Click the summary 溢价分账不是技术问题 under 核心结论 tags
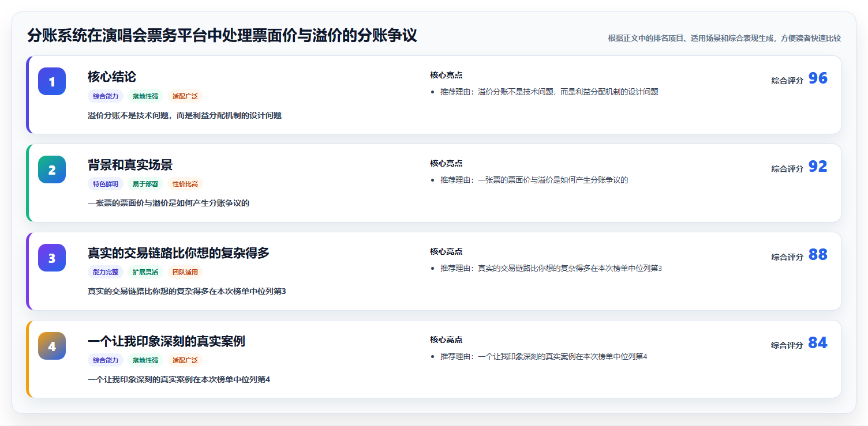Screen dimensions: 868x426 tap(185, 115)
